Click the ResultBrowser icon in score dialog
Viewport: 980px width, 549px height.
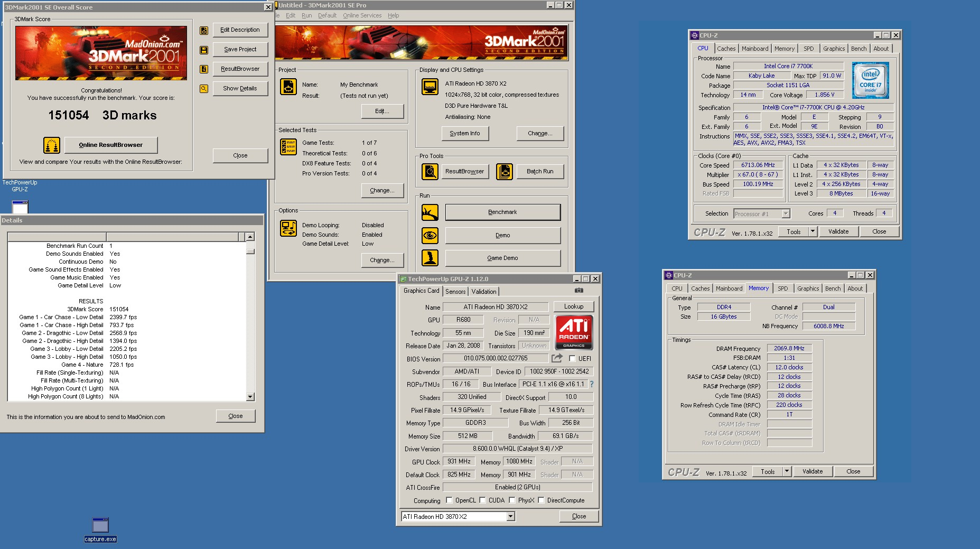(x=203, y=69)
